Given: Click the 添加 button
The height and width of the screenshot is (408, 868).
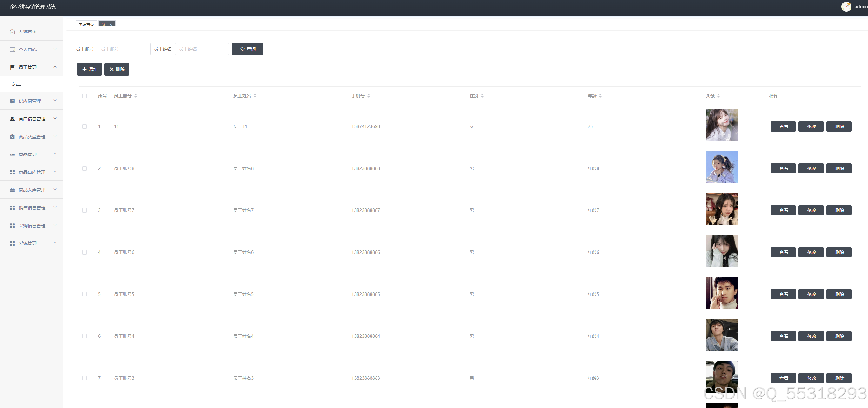Looking at the screenshot, I should (x=89, y=69).
